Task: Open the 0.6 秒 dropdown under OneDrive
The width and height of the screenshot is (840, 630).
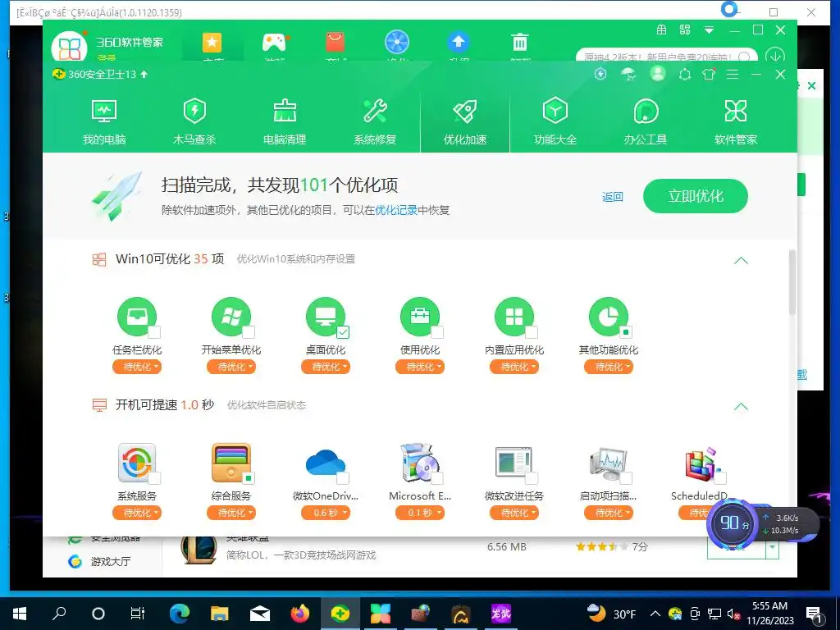Action: pos(326,513)
